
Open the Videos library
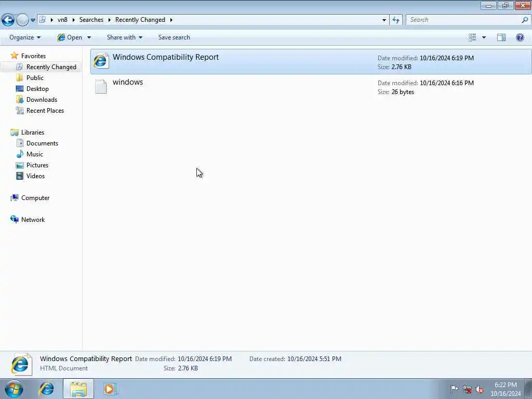35,176
